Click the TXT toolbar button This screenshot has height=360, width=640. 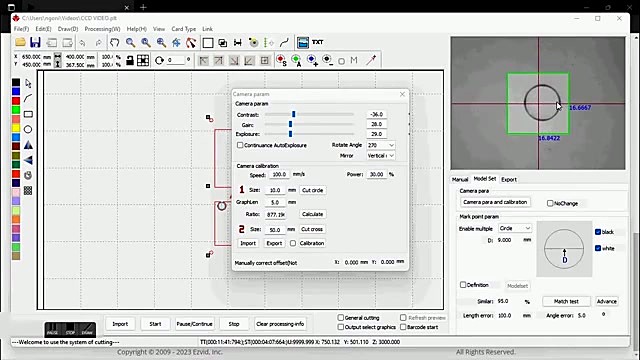click(x=318, y=42)
